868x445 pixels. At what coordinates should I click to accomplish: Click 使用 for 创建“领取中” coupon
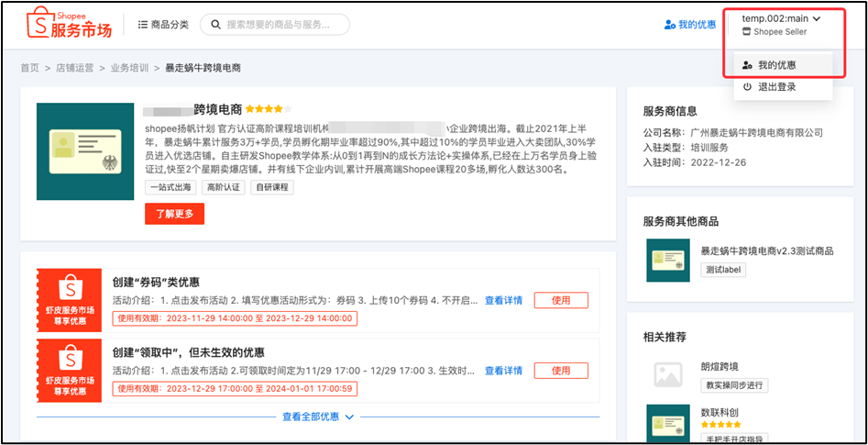click(561, 371)
